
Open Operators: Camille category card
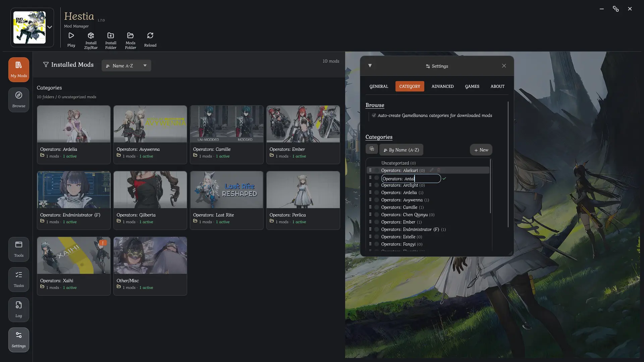pos(227,135)
